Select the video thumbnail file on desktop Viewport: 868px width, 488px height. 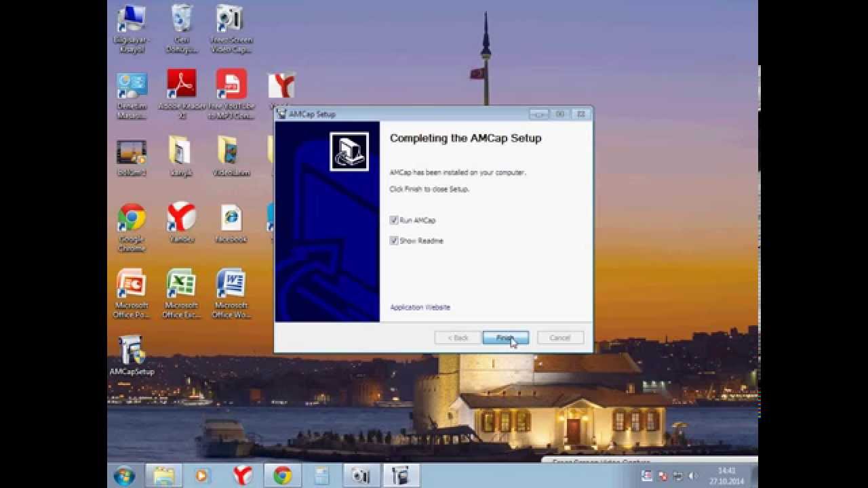(132, 157)
